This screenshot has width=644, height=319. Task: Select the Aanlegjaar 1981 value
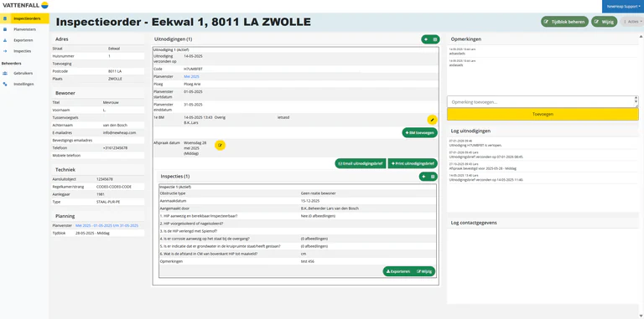pos(100,194)
